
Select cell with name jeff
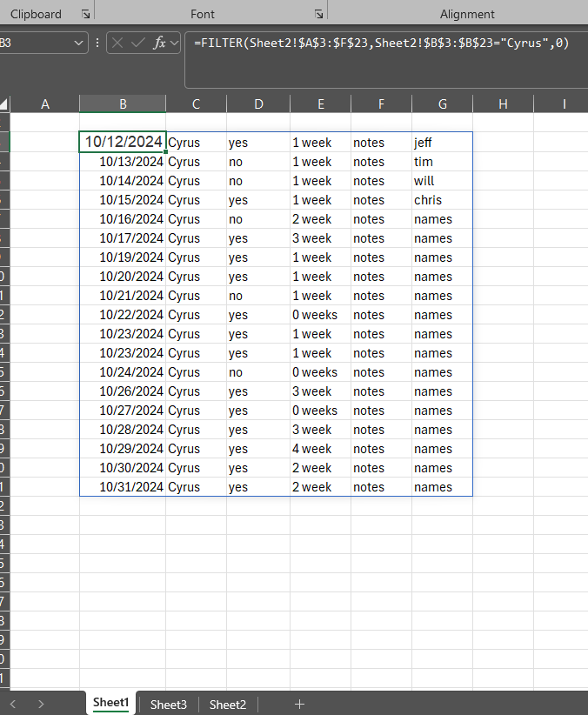pyautogui.click(x=442, y=143)
